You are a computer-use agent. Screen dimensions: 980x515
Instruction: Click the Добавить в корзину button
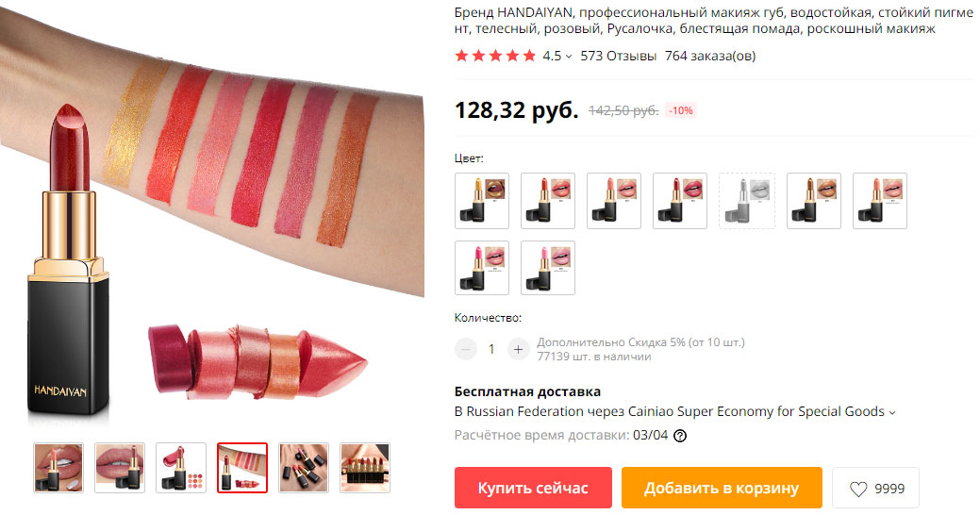coord(722,488)
